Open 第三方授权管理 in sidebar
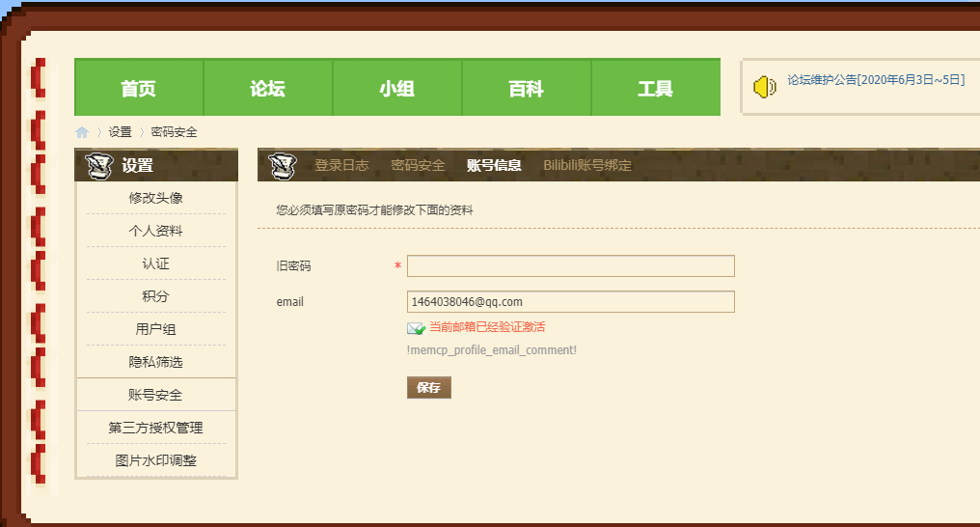The height and width of the screenshot is (527, 980). (155, 428)
